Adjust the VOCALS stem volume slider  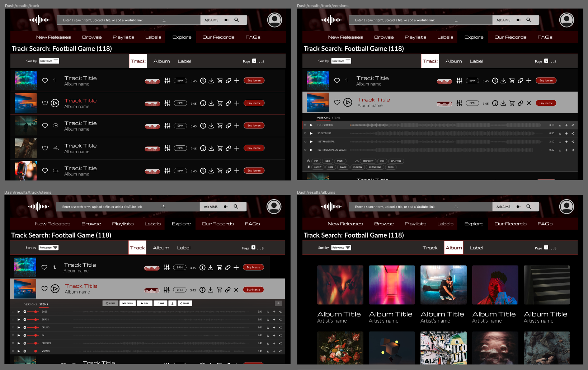point(33,351)
